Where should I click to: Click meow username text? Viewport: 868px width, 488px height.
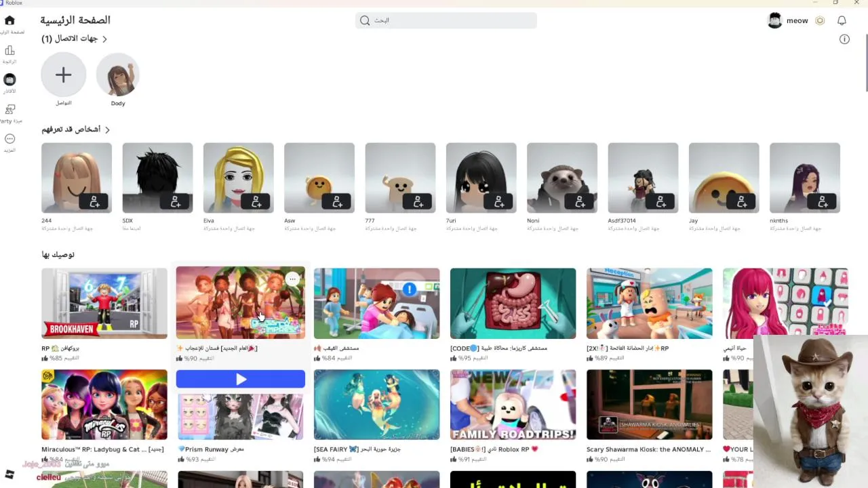pyautogui.click(x=797, y=20)
